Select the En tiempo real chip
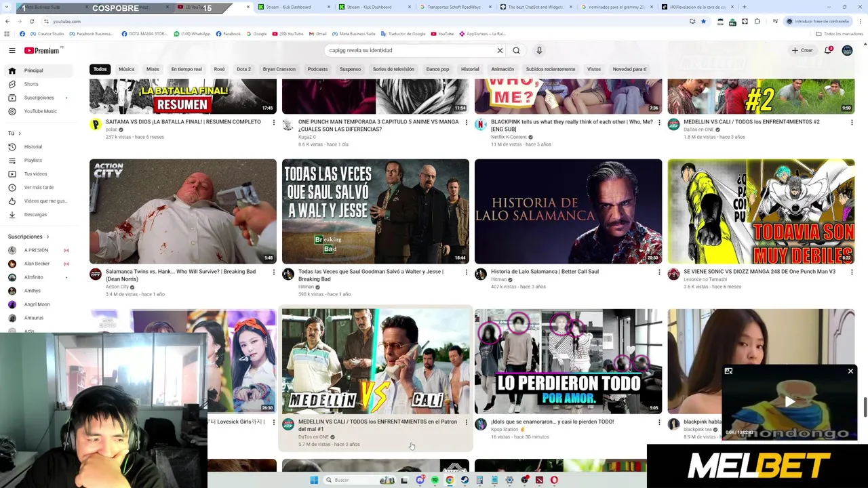The image size is (868, 488). pyautogui.click(x=186, y=69)
